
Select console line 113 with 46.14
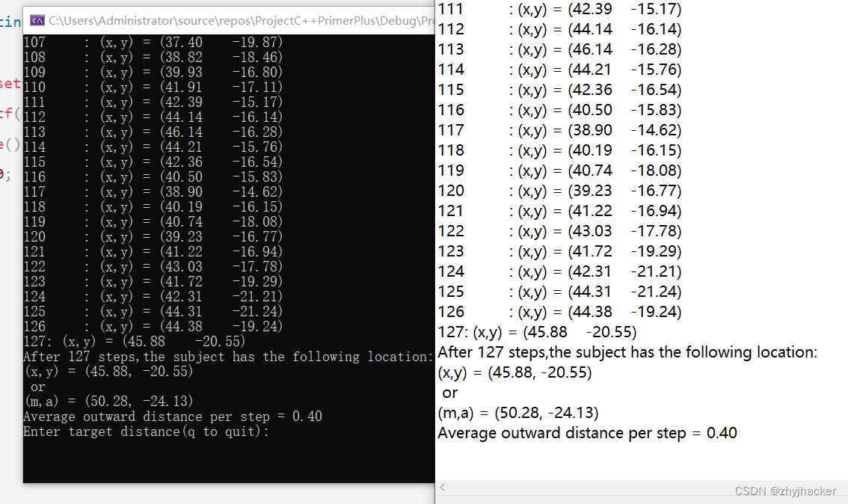tap(153, 132)
